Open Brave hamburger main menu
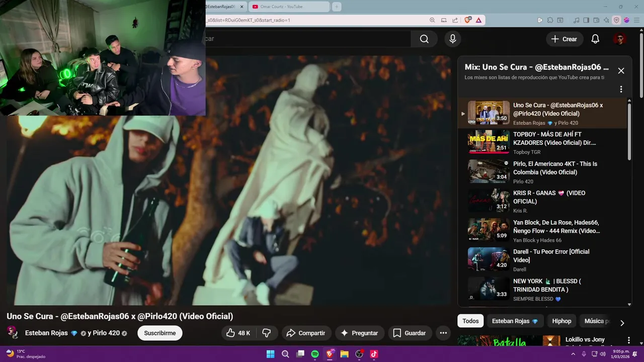Screen dimensions: 644x362 [635, 20]
